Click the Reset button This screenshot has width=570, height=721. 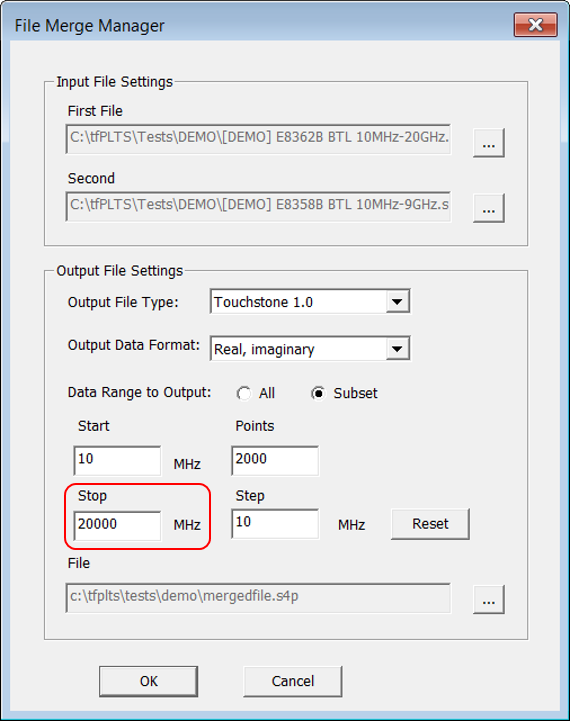point(430,524)
